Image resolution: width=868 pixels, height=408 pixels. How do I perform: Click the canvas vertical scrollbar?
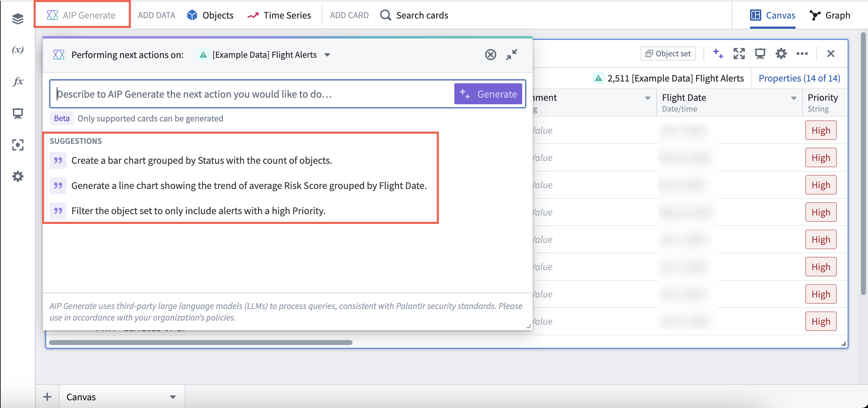[863, 164]
